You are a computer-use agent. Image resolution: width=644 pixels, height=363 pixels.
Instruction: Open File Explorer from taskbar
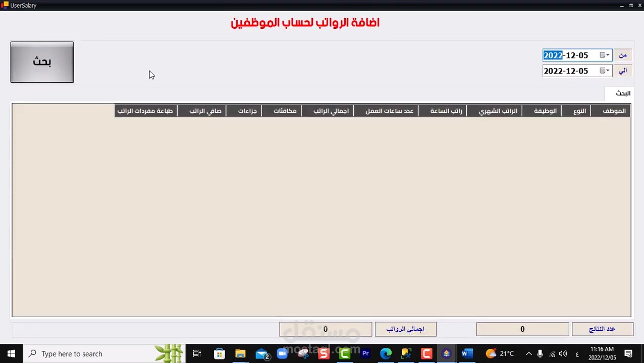tap(240, 354)
